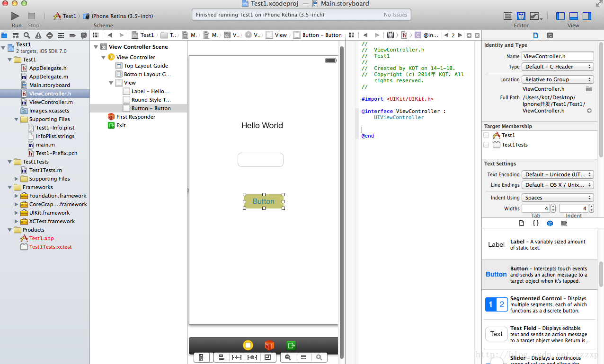Expand the UIKit.framework item
The image size is (604, 364).
17,213
